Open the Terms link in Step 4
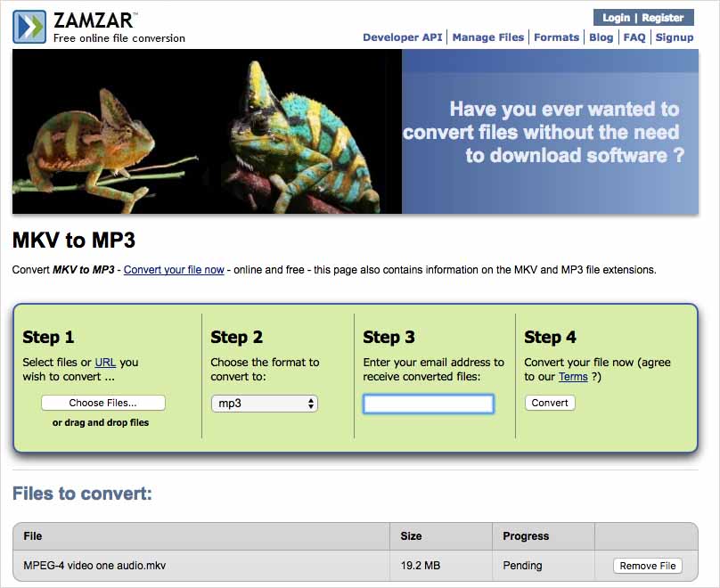This screenshot has height=588, width=720. tap(573, 376)
